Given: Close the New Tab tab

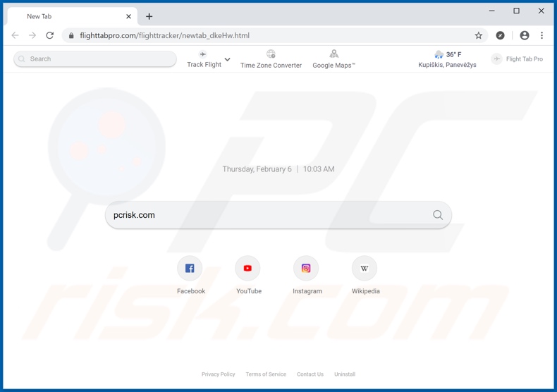Looking at the screenshot, I should pos(128,16).
